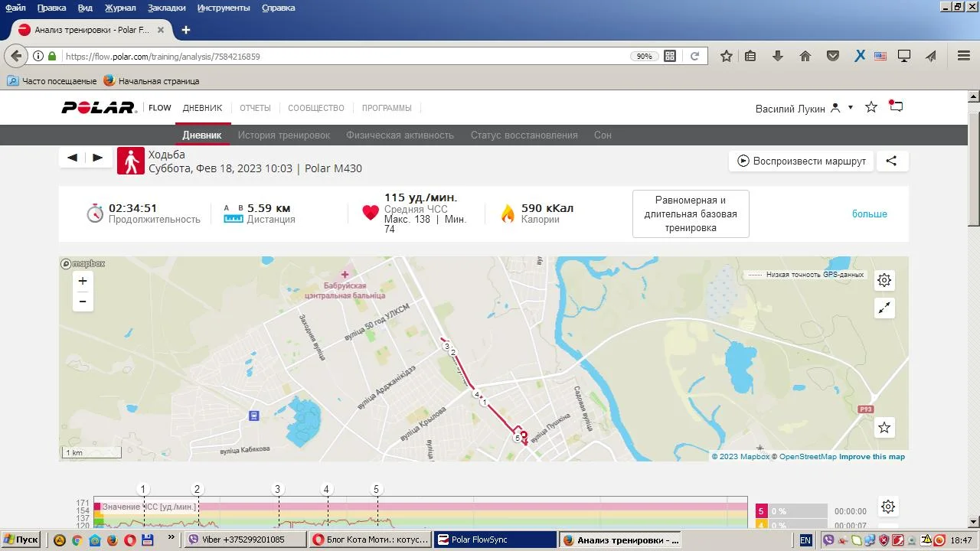Open Firefox downloads arrow
Viewport: 980px width, 551px height.
(778, 56)
